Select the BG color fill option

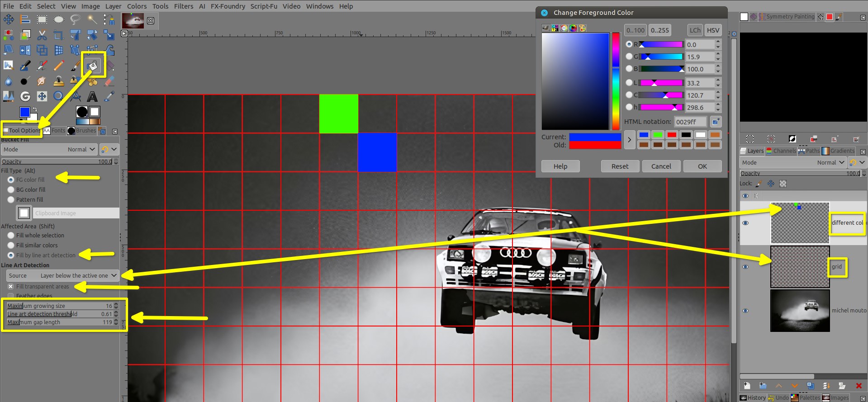(x=11, y=189)
